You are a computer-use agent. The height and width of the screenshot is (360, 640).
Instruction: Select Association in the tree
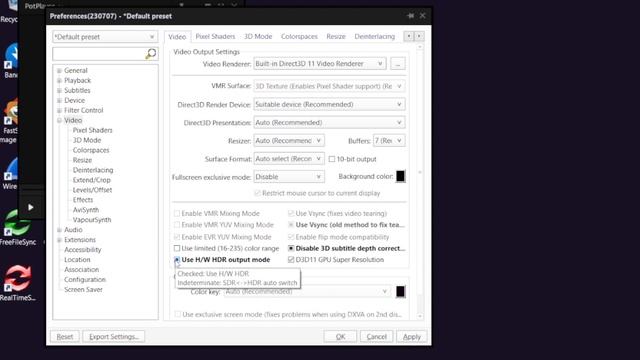pos(81,270)
